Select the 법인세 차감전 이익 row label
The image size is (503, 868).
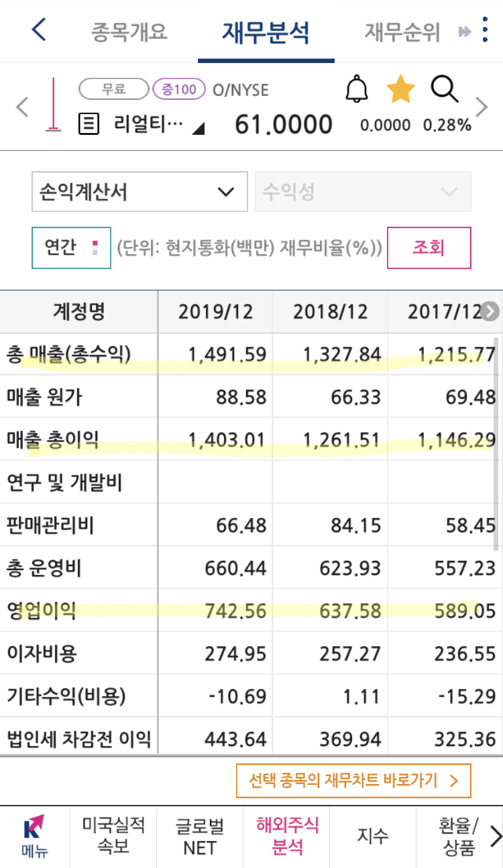[x=78, y=740]
